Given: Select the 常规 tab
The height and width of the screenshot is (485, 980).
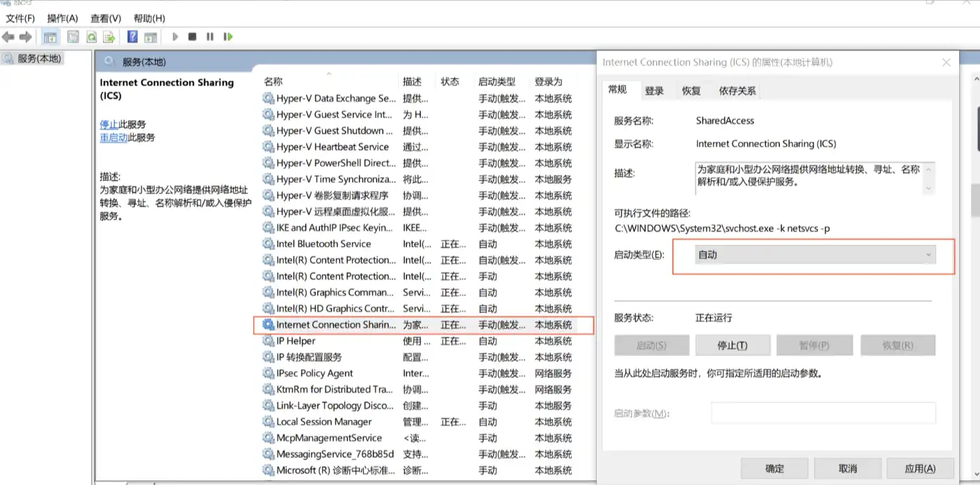Looking at the screenshot, I should tap(618, 90).
